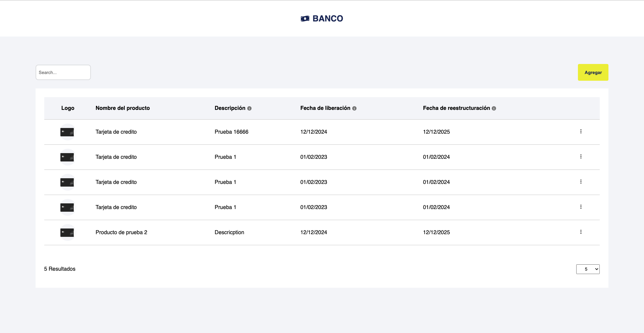Expand the page size selector near 5 Resultados
Viewport: 644px width, 333px height.
click(x=588, y=269)
